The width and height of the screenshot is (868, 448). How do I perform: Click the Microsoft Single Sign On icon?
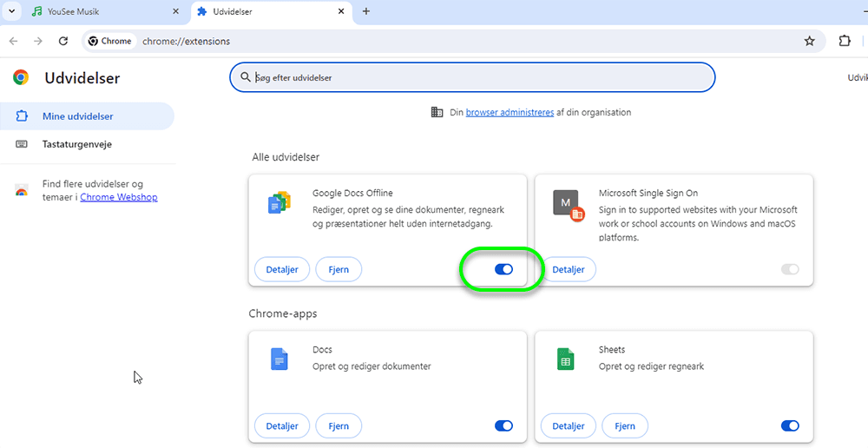tap(567, 203)
